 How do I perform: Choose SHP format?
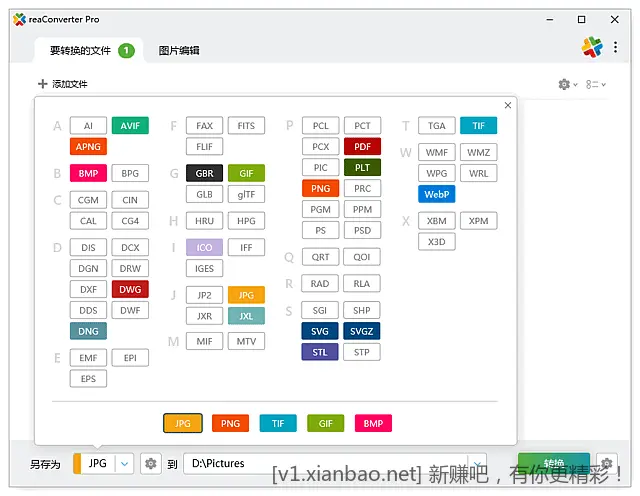tap(362, 310)
